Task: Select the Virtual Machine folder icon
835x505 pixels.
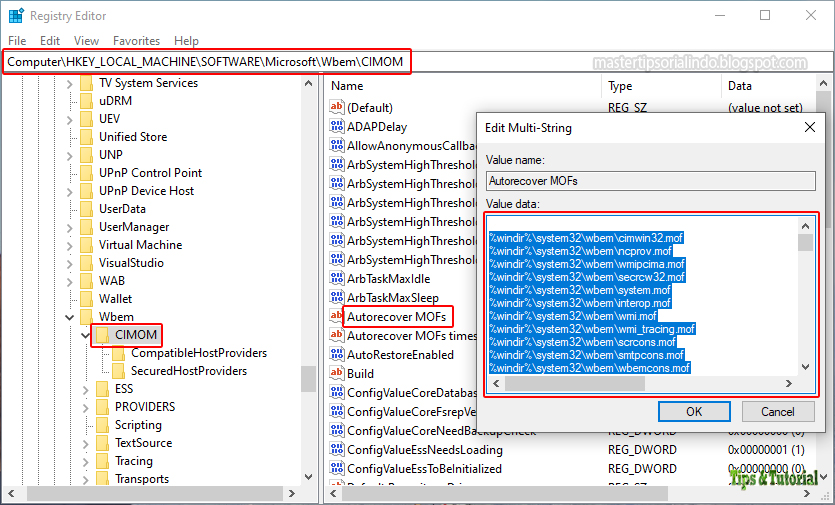Action: pyautogui.click(x=86, y=245)
